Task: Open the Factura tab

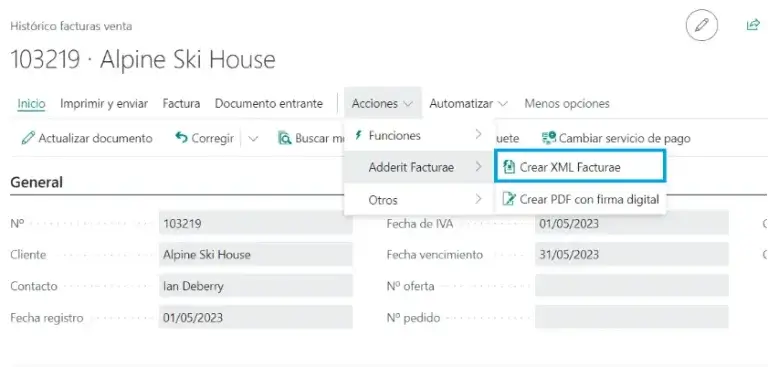Action: [x=181, y=104]
